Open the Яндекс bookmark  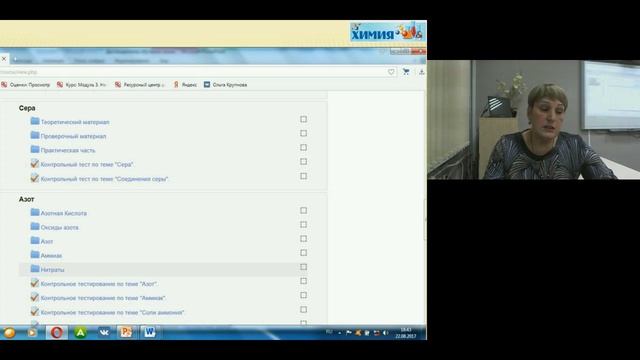[x=185, y=85]
